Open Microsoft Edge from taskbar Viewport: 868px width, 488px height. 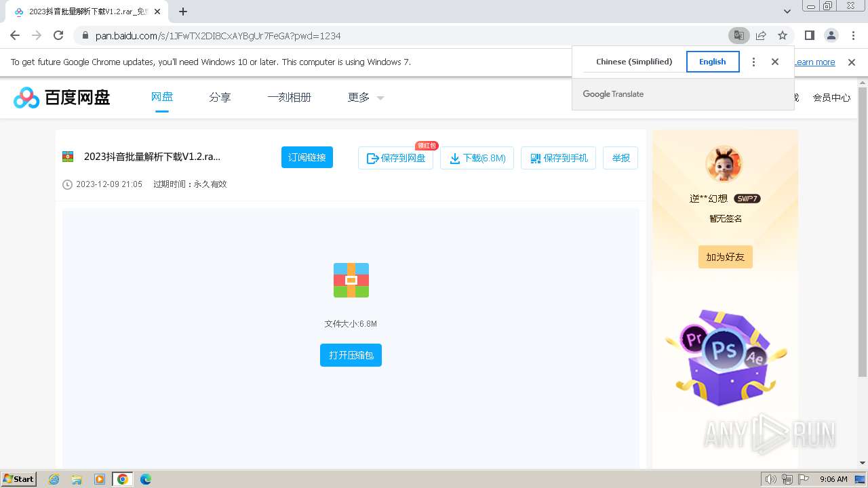point(146,479)
